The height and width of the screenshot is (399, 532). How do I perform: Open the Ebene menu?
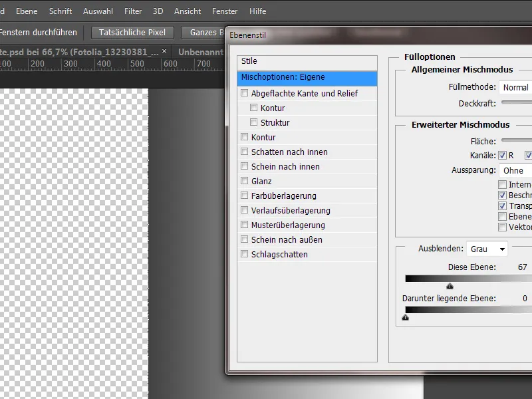click(27, 11)
